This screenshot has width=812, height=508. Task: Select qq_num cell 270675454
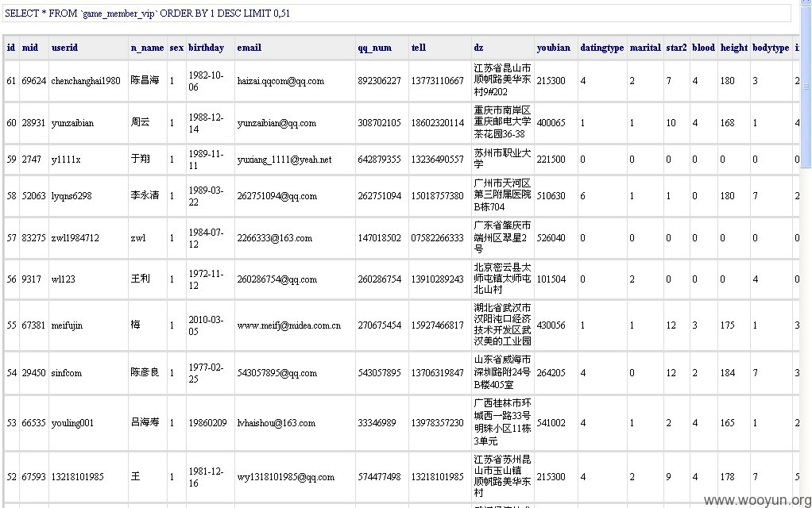pyautogui.click(x=379, y=325)
